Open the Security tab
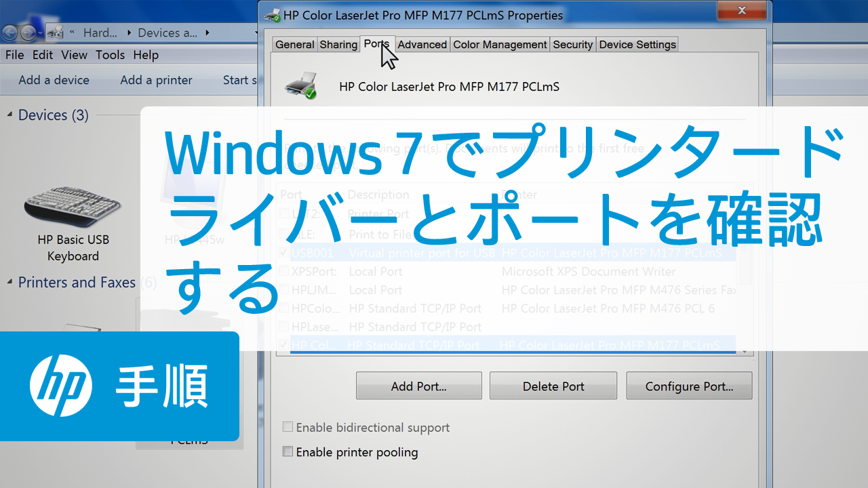The height and width of the screenshot is (488, 868). point(572,45)
